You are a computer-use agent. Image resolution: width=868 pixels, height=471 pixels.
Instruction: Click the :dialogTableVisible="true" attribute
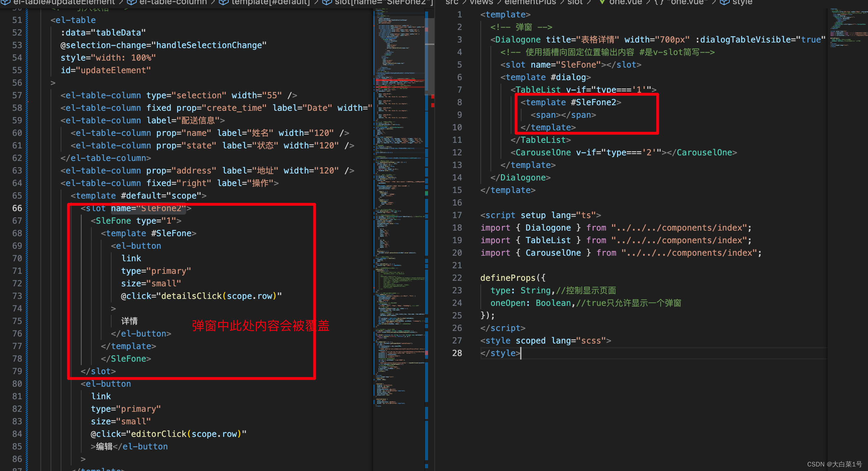coord(760,40)
